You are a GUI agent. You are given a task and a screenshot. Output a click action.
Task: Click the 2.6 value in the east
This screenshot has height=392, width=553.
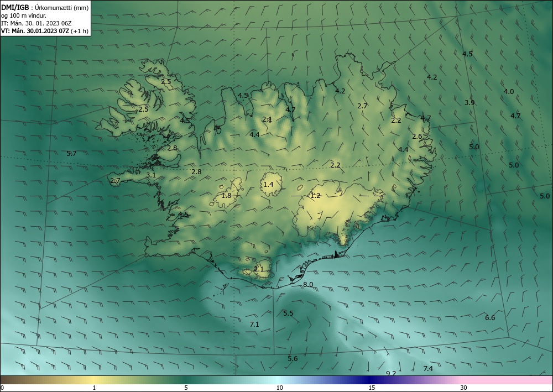(417, 137)
